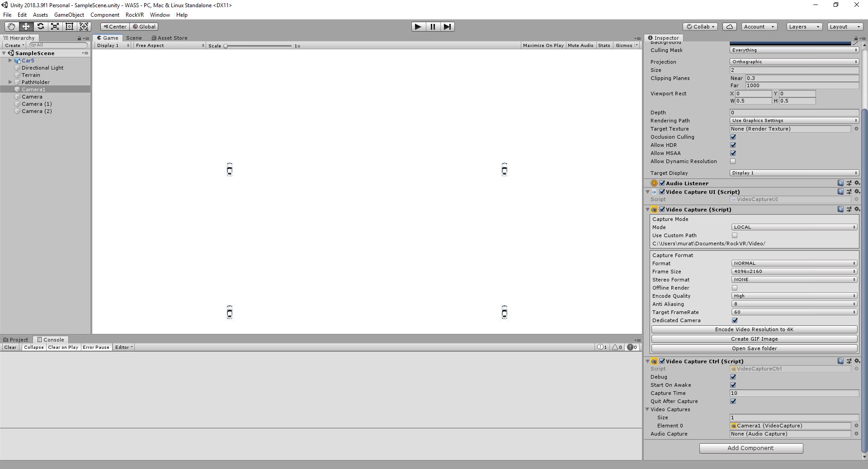The height and width of the screenshot is (469, 868).
Task: Select the Hand pan tool
Action: click(11, 27)
